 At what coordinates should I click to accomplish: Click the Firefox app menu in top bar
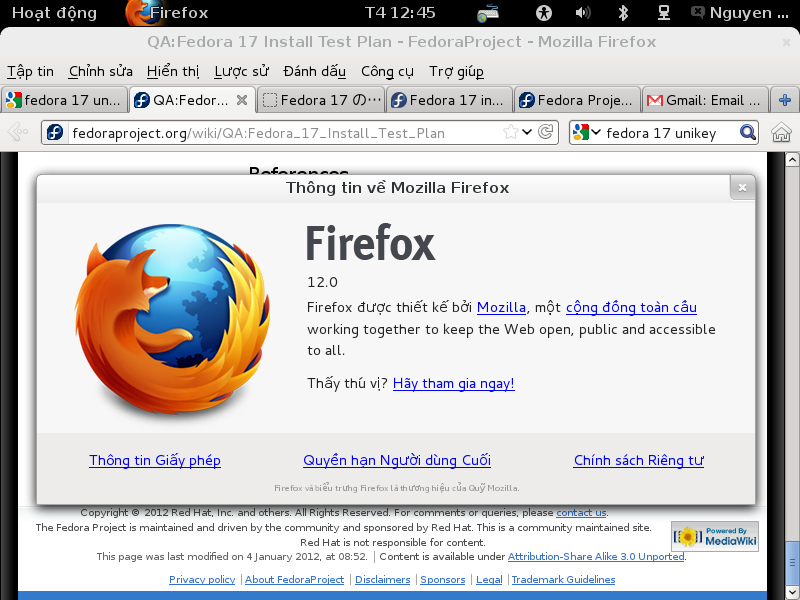click(x=167, y=13)
